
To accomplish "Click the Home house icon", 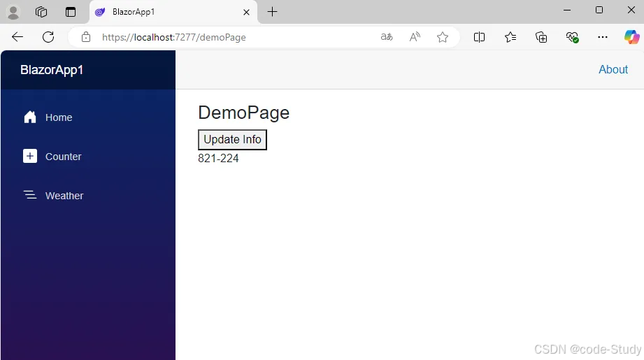I will [30, 117].
